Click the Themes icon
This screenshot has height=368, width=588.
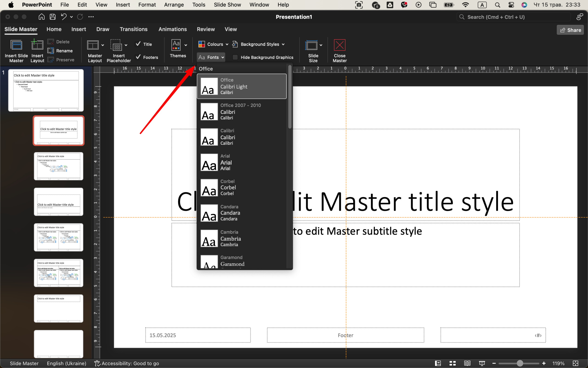[x=176, y=45]
